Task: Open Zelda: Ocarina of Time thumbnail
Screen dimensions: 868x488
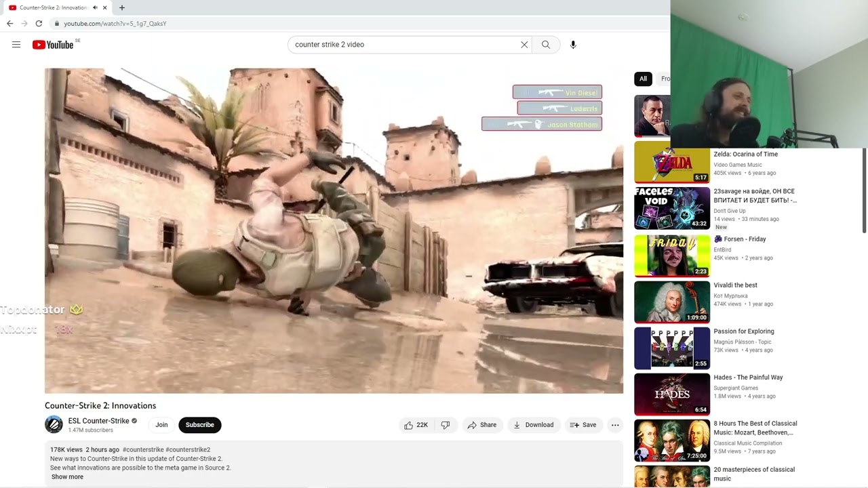Action: (x=672, y=162)
